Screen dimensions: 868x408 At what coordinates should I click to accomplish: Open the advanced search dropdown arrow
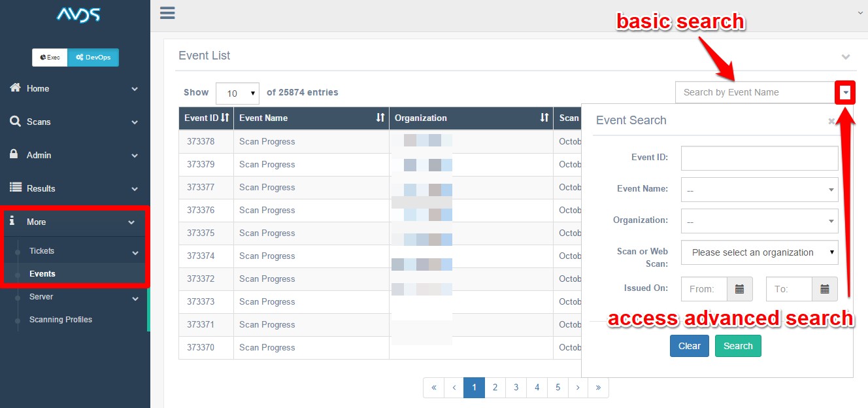coord(846,92)
